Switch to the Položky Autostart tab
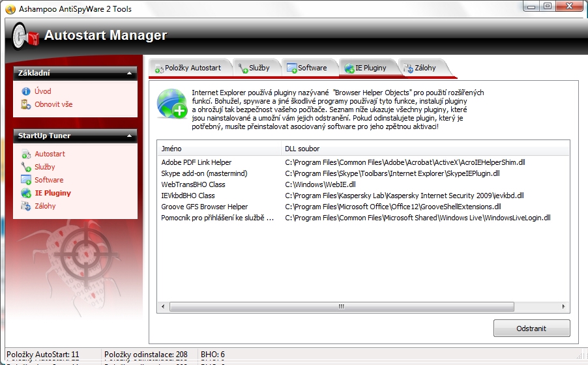588x365 pixels. click(188, 68)
